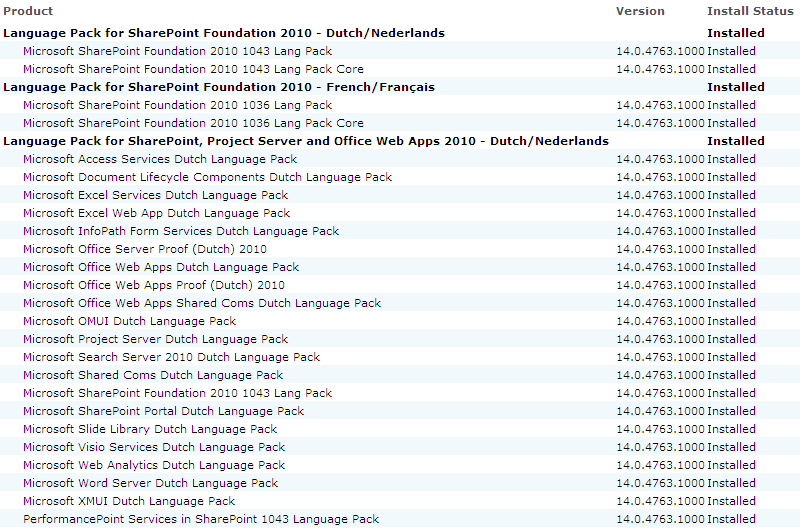Click version number of Microsoft OMUI Dutch row
Image resolution: width=800 pixels, height=528 pixels.
pyautogui.click(x=660, y=321)
